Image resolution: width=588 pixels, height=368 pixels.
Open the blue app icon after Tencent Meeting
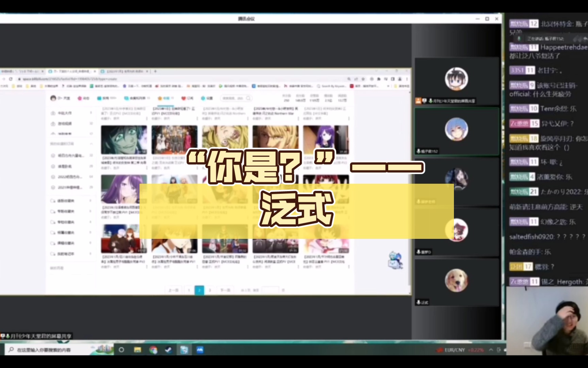200,350
